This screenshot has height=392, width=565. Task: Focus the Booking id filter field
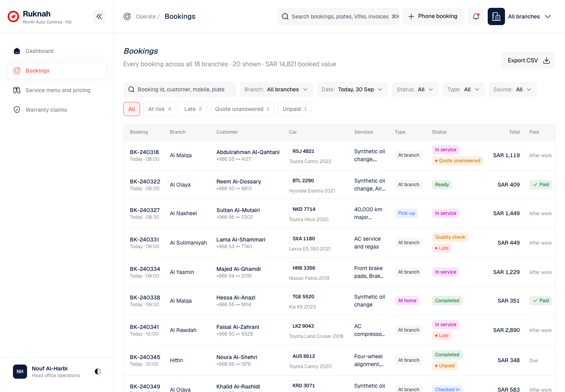[180, 89]
